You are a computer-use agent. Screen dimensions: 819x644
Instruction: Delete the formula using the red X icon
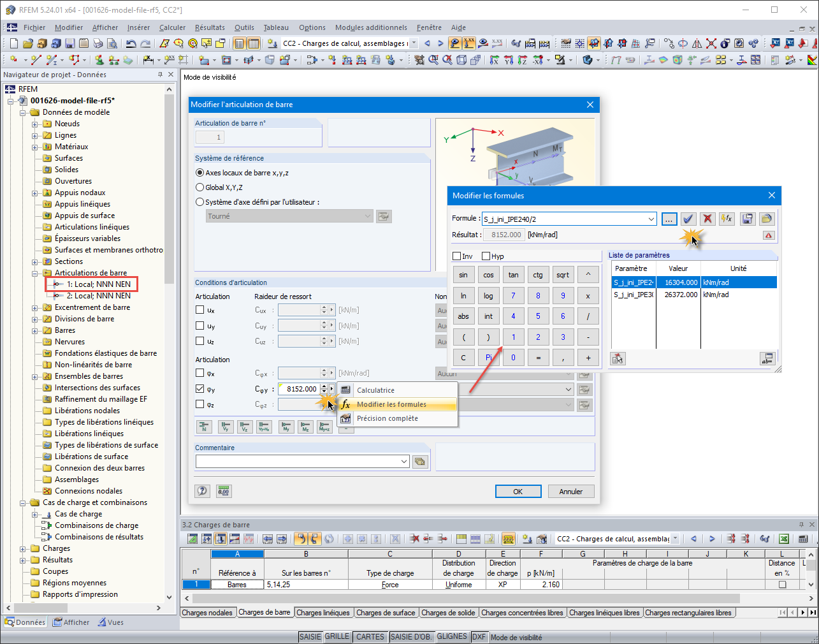[707, 219]
